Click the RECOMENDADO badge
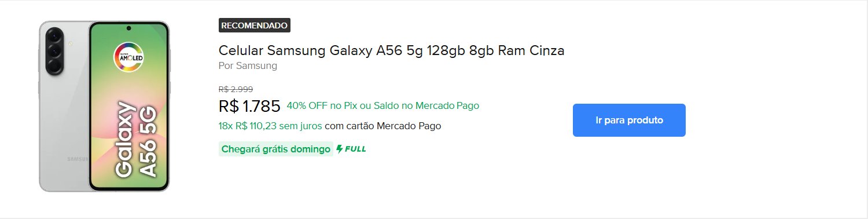 [x=255, y=25]
